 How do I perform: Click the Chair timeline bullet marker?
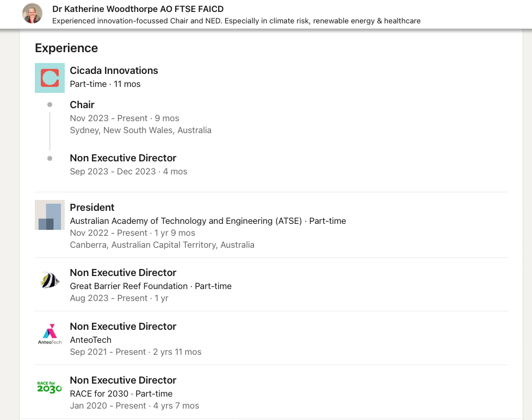pos(50,105)
